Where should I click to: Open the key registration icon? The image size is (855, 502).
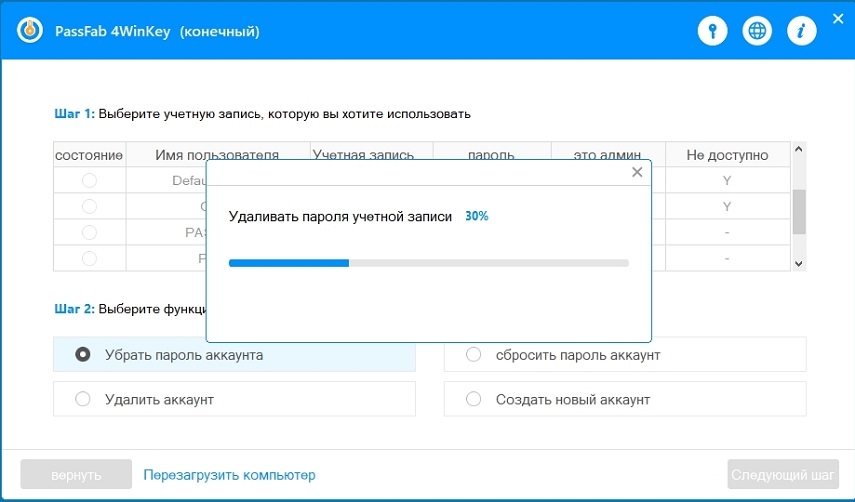(x=712, y=31)
